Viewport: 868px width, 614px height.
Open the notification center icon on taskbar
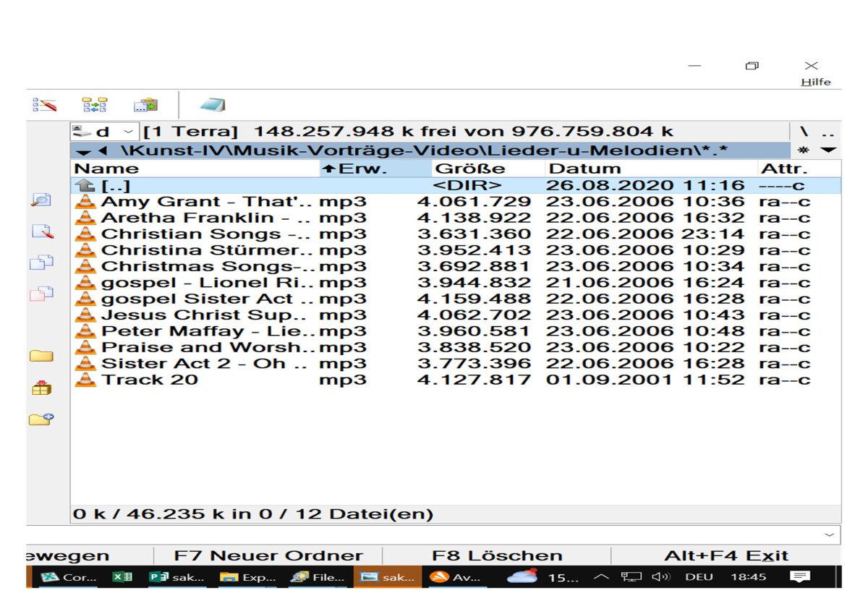pyautogui.click(x=799, y=577)
